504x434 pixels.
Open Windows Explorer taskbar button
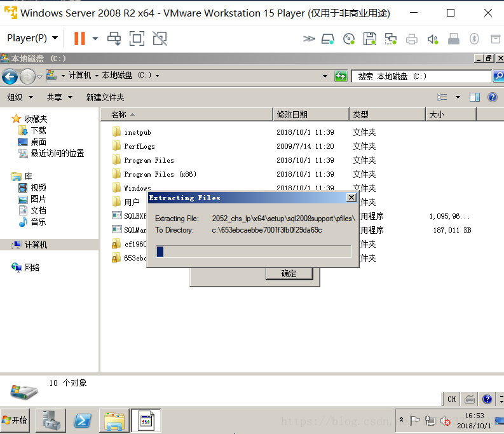click(114, 421)
